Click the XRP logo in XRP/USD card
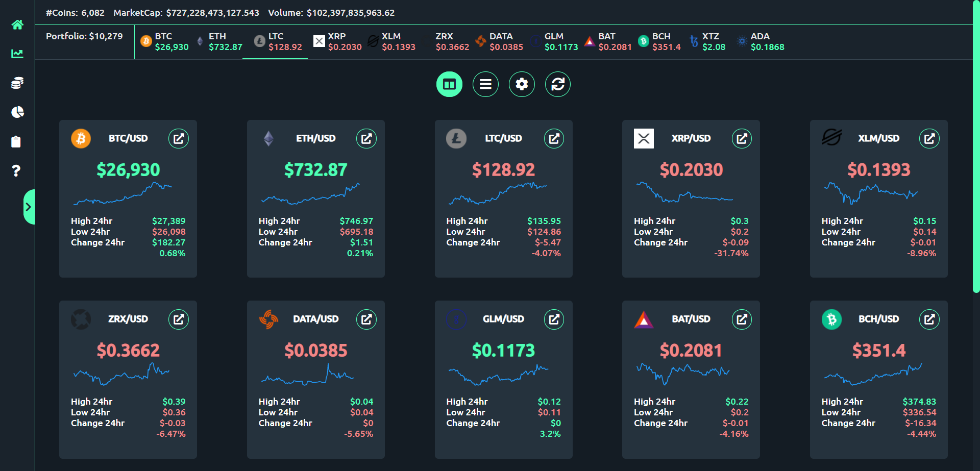 (644, 138)
